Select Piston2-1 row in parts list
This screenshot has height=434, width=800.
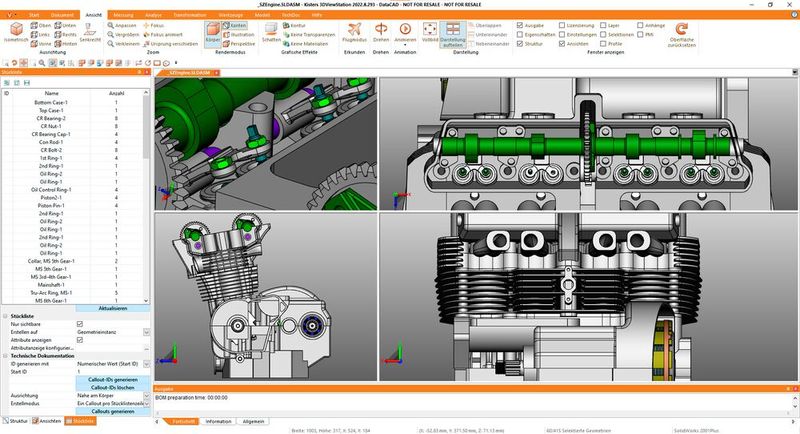tap(48, 196)
